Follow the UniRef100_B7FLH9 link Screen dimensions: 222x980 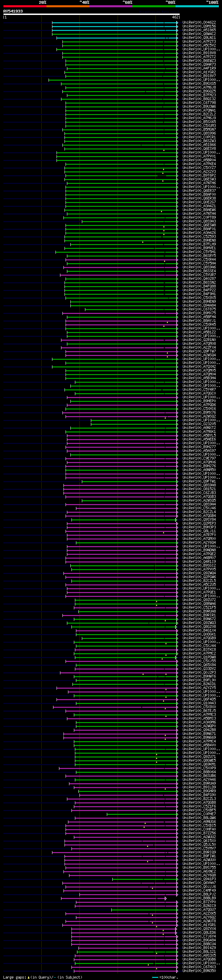tap(199, 244)
